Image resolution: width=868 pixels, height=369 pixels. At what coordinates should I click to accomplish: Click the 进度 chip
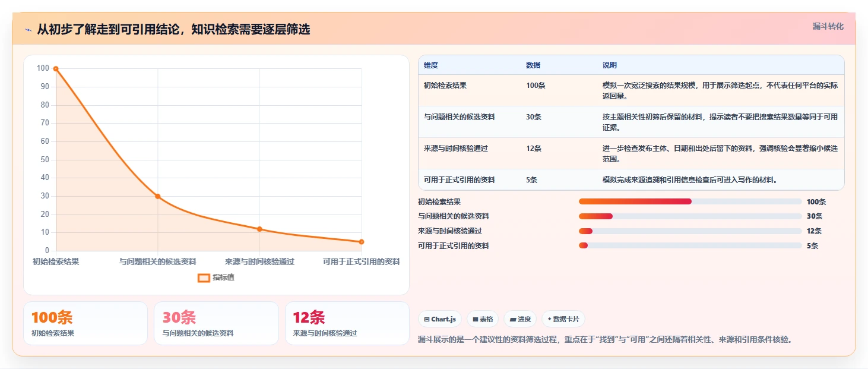(520, 319)
